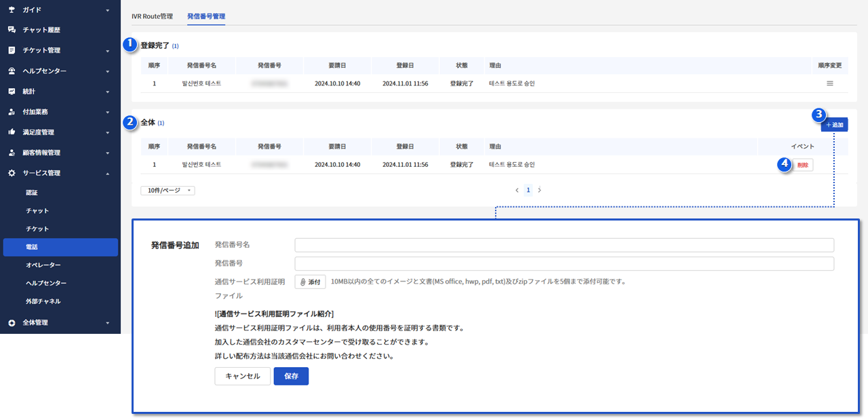Select 電話 in the sidebar
The image size is (868, 420).
(60, 247)
